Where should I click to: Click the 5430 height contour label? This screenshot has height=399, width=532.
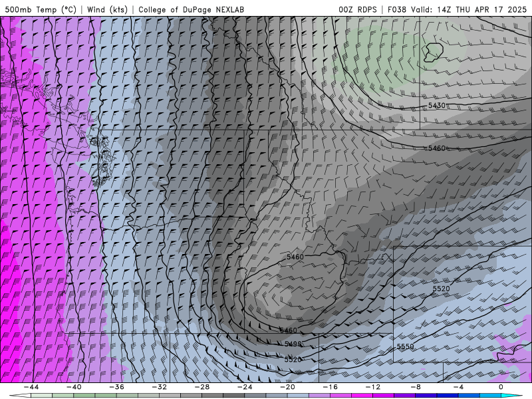point(437,106)
